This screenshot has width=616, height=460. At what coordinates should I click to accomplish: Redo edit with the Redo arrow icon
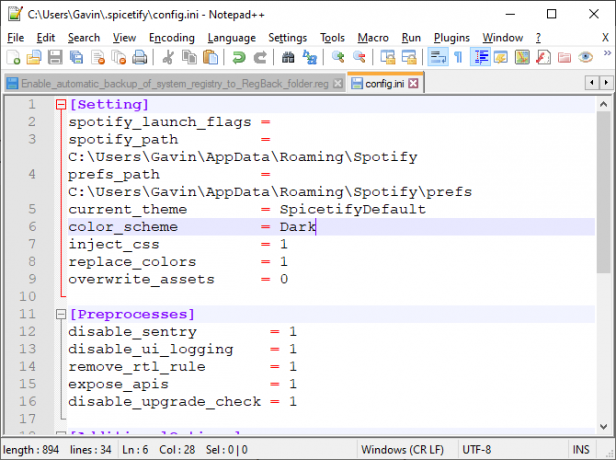260,57
